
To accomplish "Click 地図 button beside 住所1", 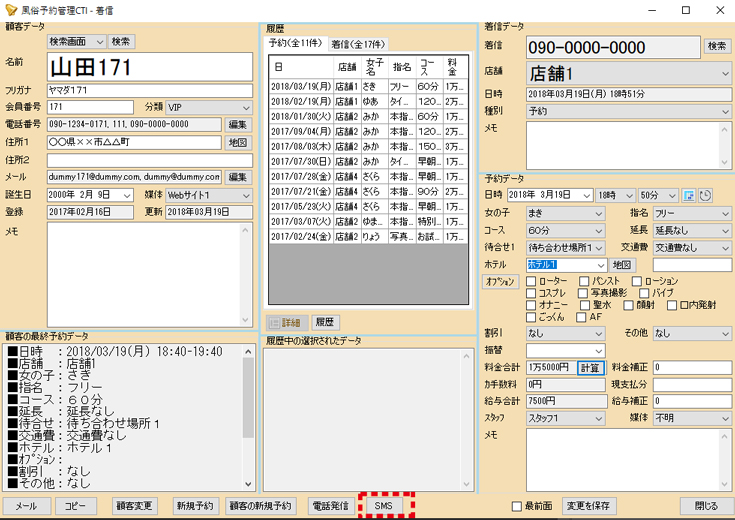I will tap(238, 143).
